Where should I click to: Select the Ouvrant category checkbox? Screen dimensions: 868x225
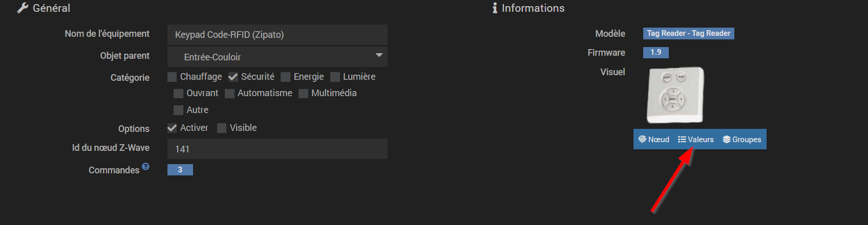pyautogui.click(x=178, y=94)
